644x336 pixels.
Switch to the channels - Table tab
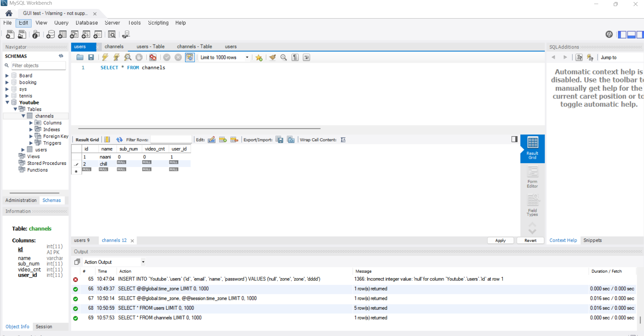(195, 47)
